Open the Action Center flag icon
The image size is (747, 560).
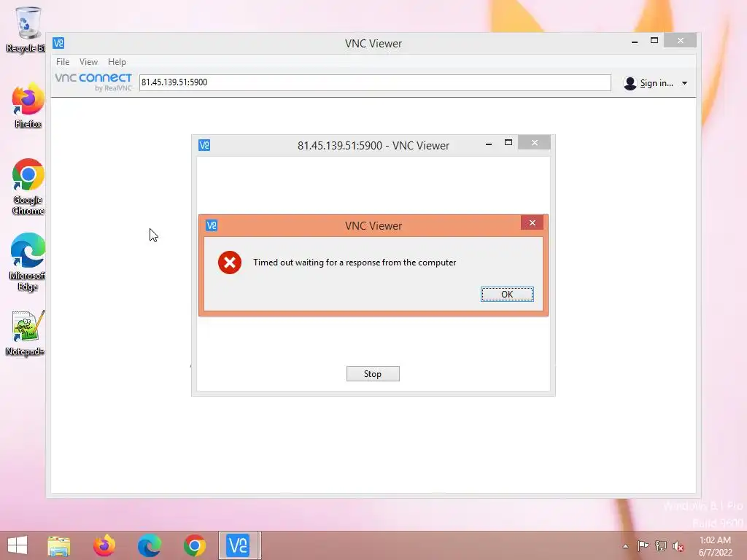[x=643, y=546]
